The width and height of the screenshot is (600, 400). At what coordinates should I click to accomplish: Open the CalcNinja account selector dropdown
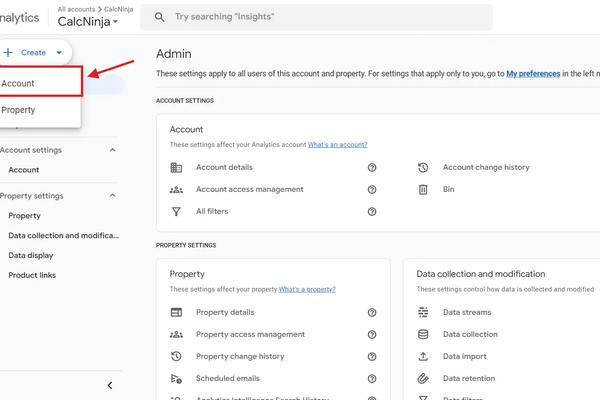(88, 22)
